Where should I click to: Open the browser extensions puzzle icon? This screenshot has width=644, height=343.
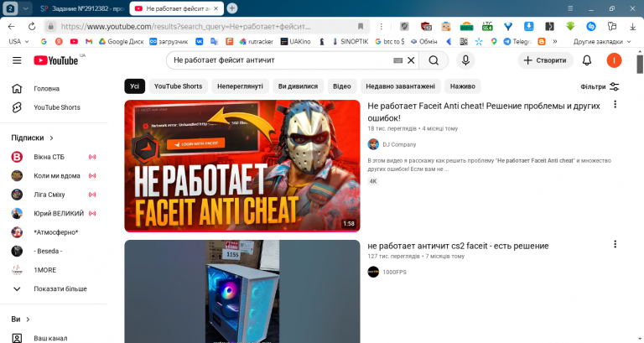click(x=612, y=27)
